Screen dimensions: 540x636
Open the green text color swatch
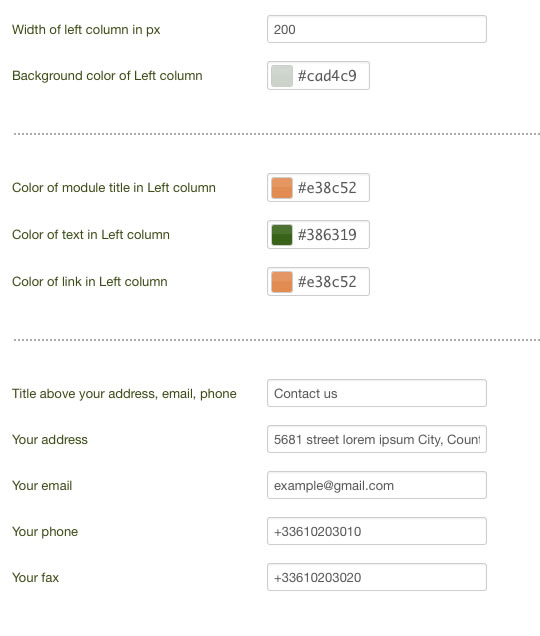click(x=282, y=235)
